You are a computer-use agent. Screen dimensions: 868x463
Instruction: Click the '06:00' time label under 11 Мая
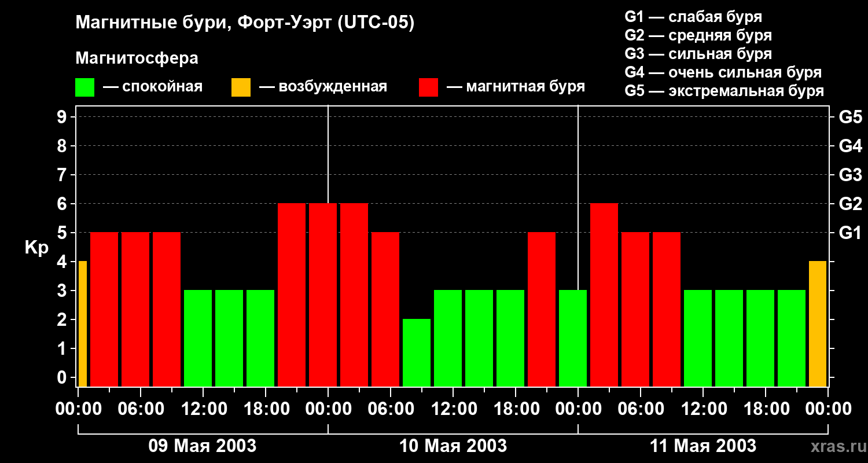coord(641,409)
